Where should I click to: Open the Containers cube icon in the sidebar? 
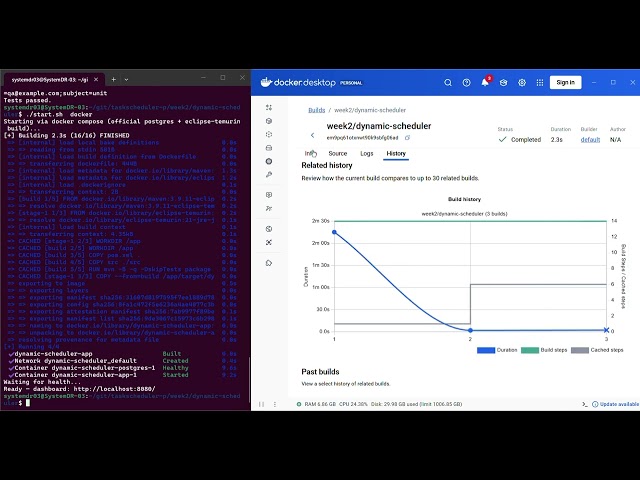(269, 121)
